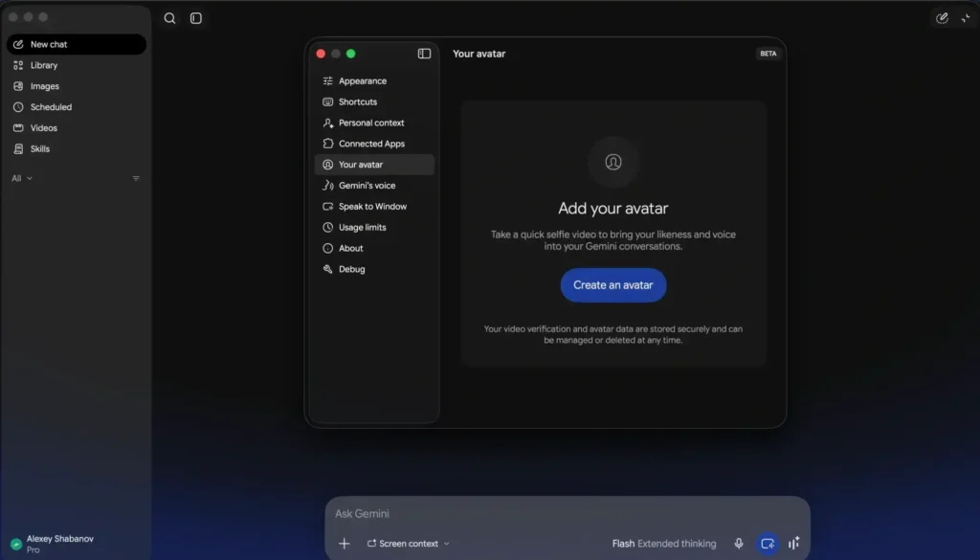The height and width of the screenshot is (560, 980).
Task: Click the temporary chat icon at top right
Action: (x=942, y=18)
